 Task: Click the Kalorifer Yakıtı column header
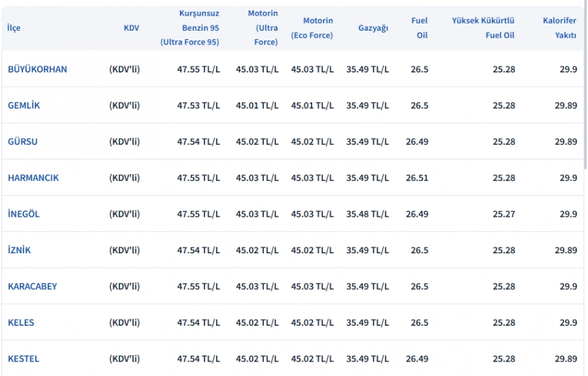(x=559, y=28)
